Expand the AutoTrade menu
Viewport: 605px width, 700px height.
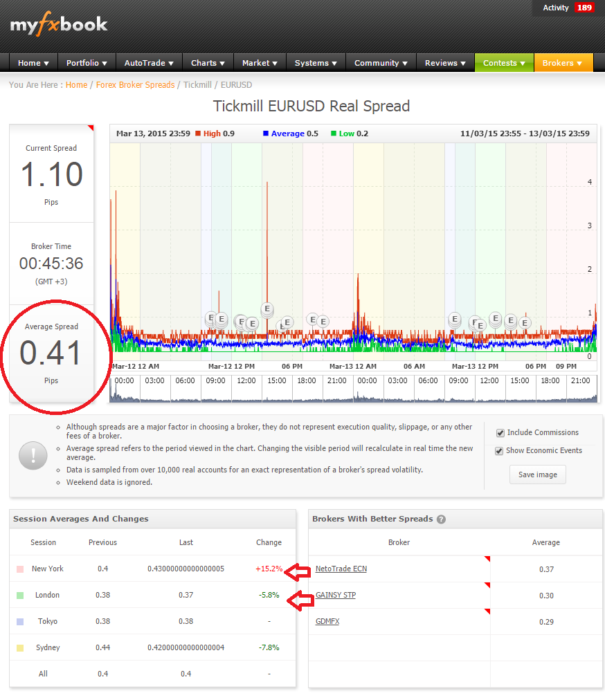tap(149, 63)
